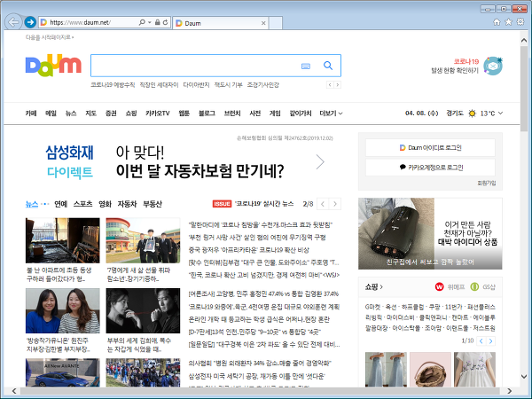Screen dimensions: 532x399
Task: Click the 위메프 shopping logo icon
Action: point(440,287)
